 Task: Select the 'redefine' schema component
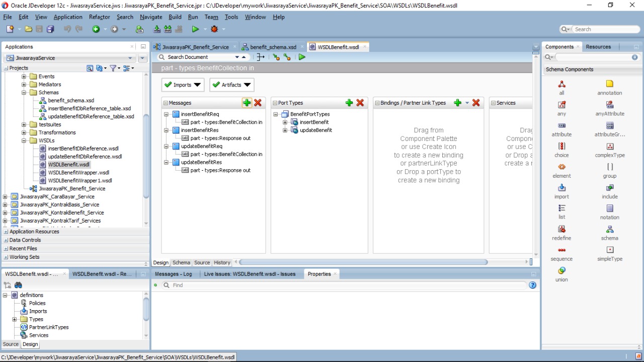click(x=562, y=233)
